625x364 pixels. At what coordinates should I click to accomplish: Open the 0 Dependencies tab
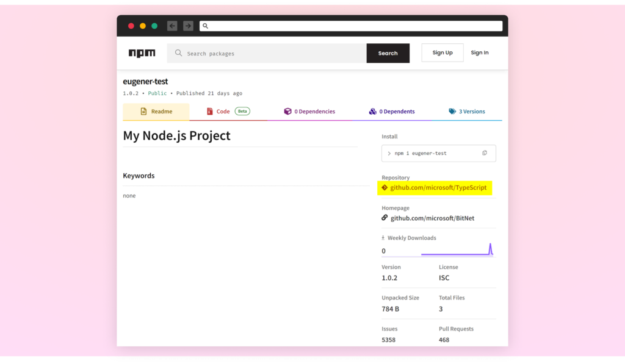click(x=309, y=112)
